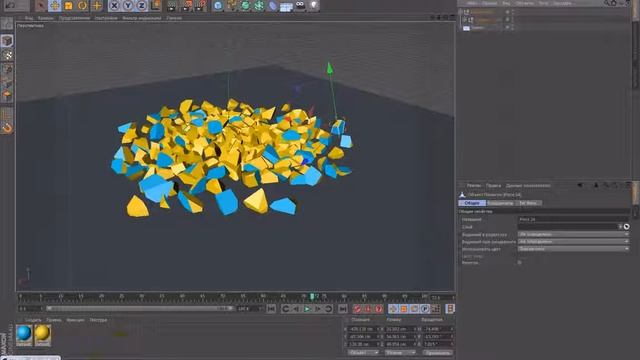Switch to Координаты tab in attributes

pyautogui.click(x=500, y=203)
